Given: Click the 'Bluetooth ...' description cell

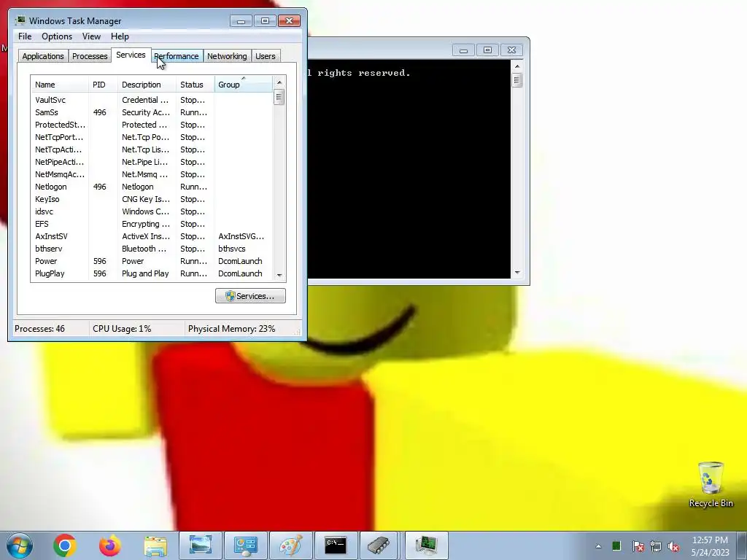Looking at the screenshot, I should click(x=144, y=249).
